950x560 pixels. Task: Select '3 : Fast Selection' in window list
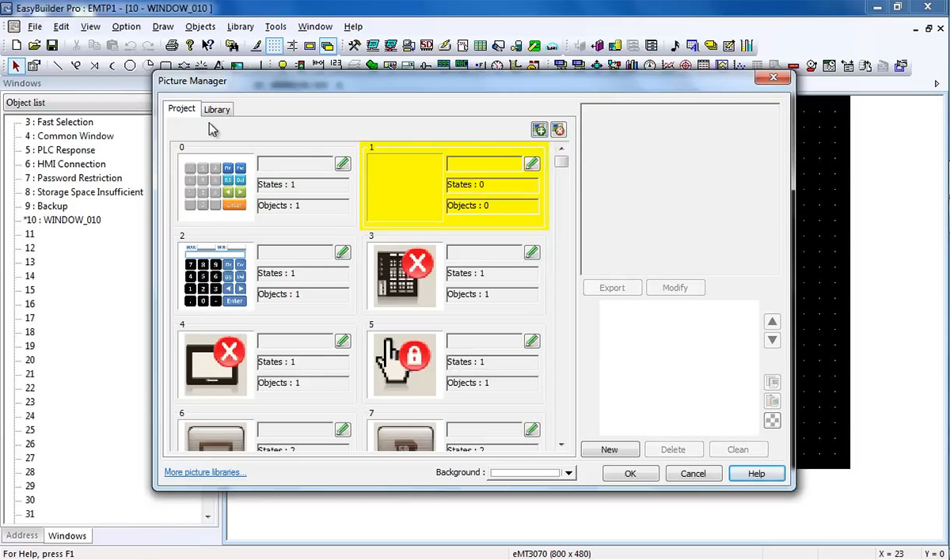coord(59,122)
